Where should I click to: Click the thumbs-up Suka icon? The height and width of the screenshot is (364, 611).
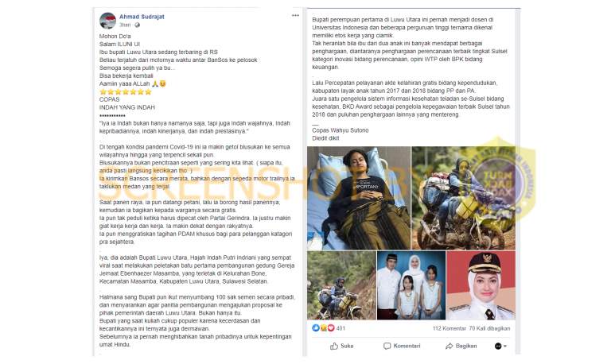334,346
